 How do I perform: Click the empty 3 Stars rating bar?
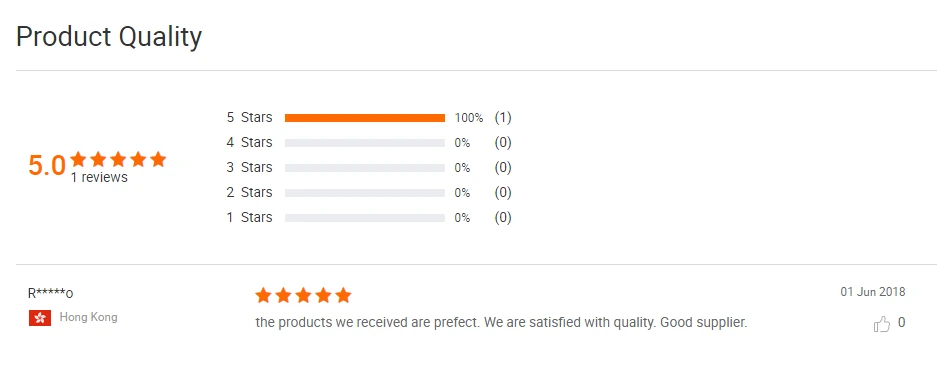365,168
